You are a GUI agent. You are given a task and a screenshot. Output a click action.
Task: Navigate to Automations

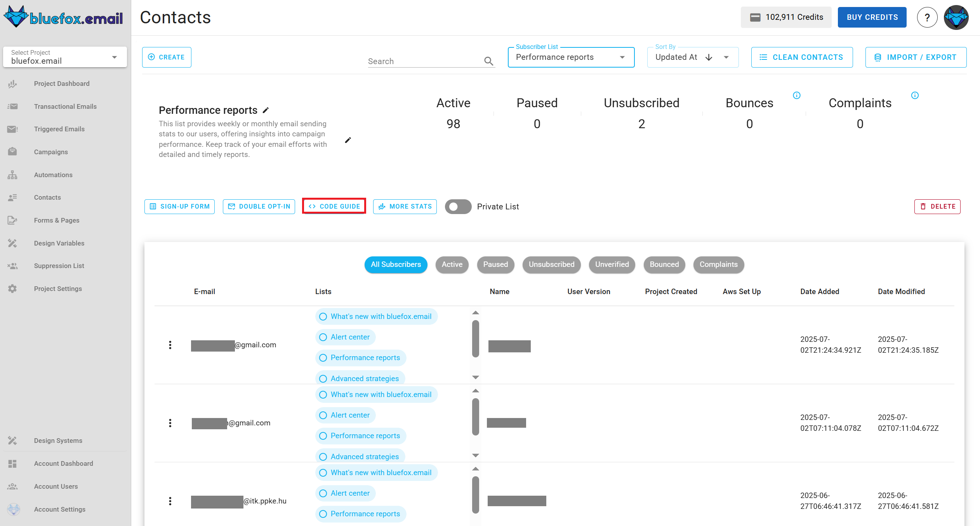(x=53, y=175)
